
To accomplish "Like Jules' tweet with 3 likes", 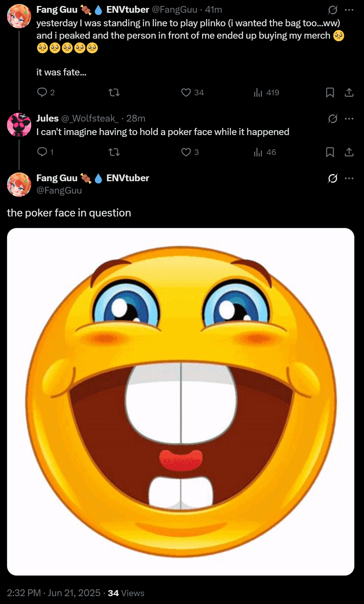I will tap(186, 152).
